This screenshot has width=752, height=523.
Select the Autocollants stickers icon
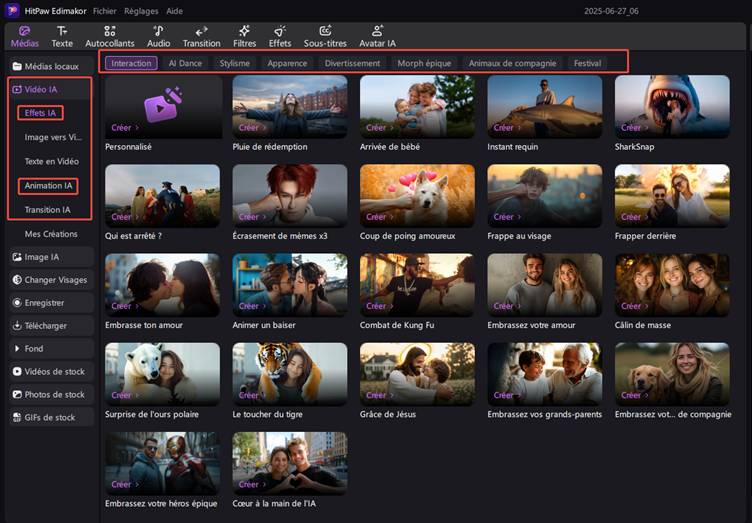pyautogui.click(x=110, y=32)
